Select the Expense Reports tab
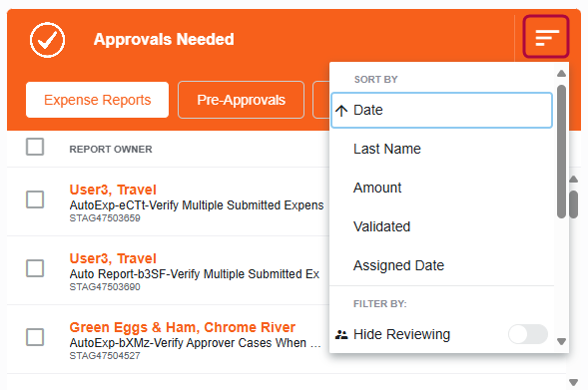 97,100
